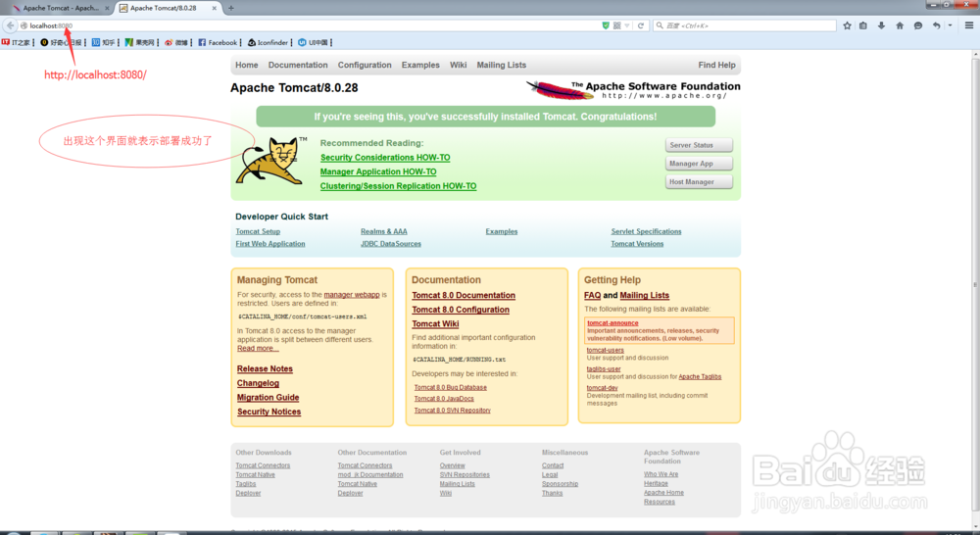This screenshot has width=980, height=535.
Task: Click the chat bubble toolbar icon
Action: coord(917,25)
